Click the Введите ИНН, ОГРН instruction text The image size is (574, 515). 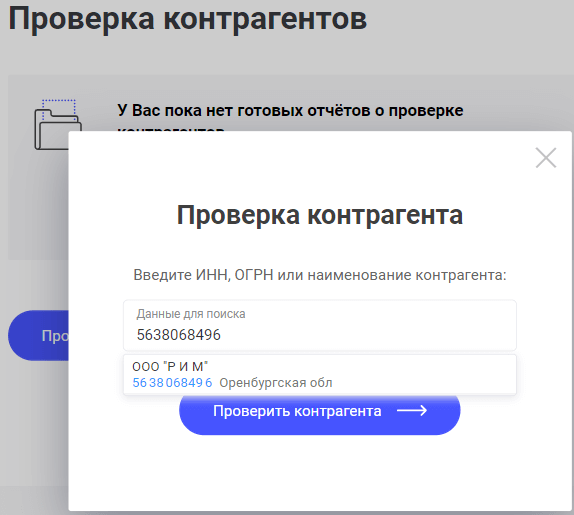coord(320,275)
